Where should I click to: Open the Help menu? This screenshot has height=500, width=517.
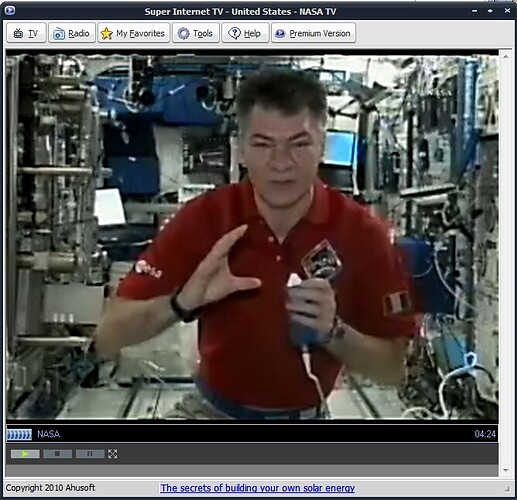click(245, 33)
